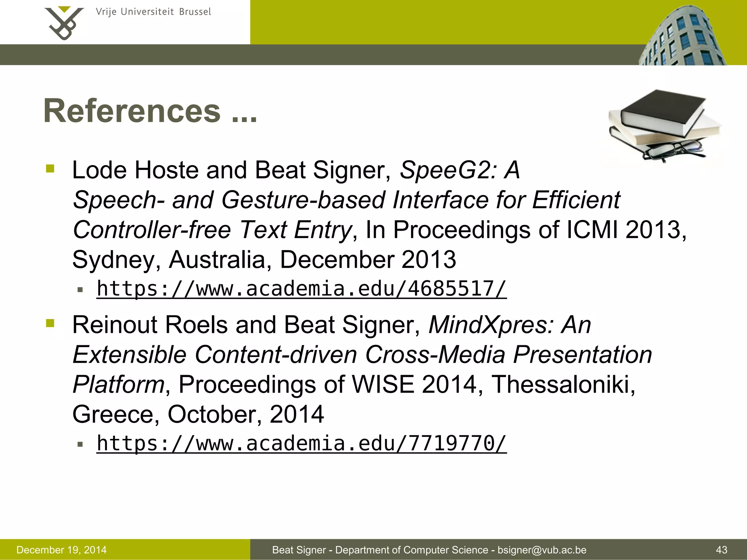Click the bsigner@vub.ac.be footer text
This screenshot has height=560, width=747.
[x=542, y=550]
